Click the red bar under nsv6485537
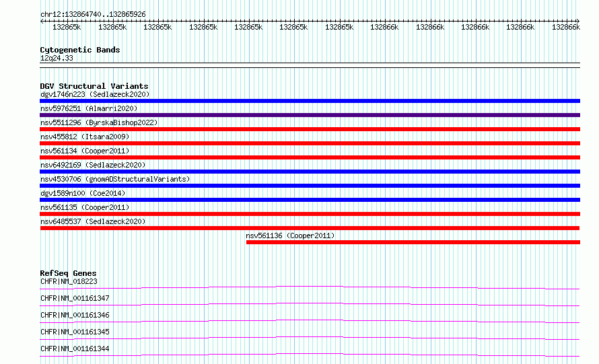 pos(310,228)
